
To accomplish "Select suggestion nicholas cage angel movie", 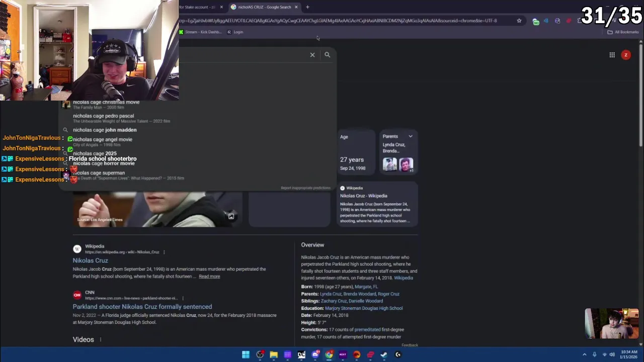I will tap(103, 142).
